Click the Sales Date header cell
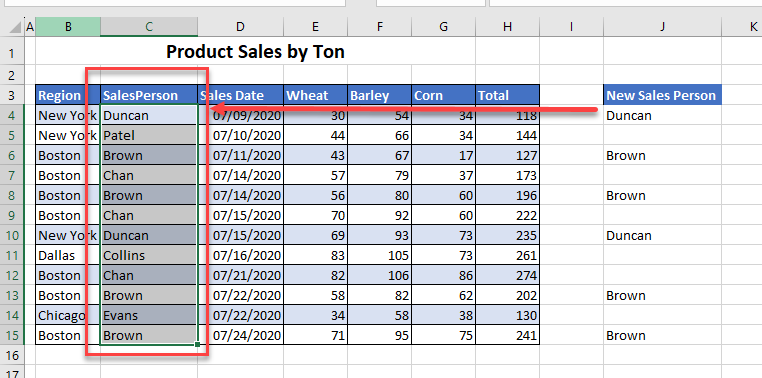 (x=241, y=95)
